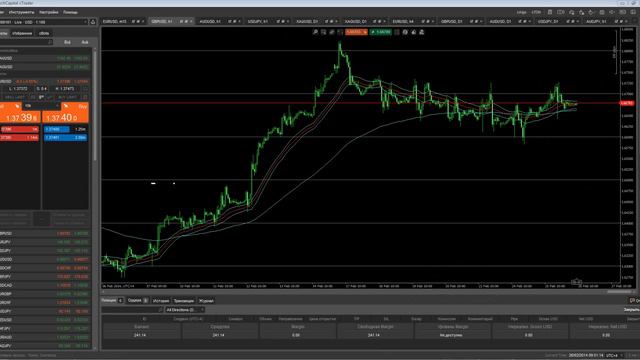This screenshot has width=640, height=360.
Task: Switch to the AUDUSD h1 chart tab
Action: coord(219,21)
